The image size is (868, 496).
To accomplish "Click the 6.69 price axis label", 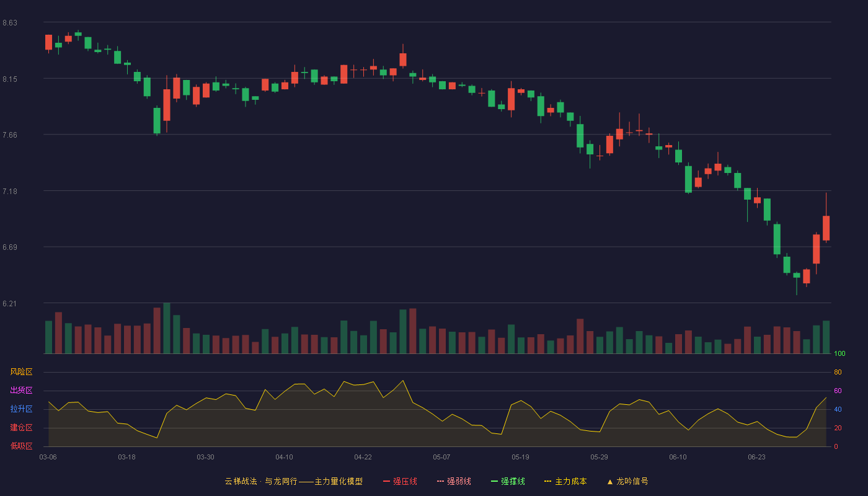I will [10, 247].
